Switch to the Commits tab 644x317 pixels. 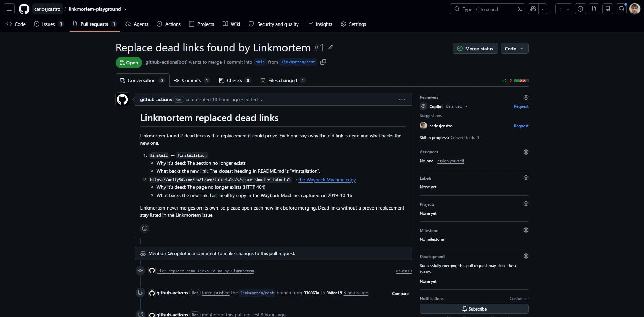pyautogui.click(x=192, y=81)
